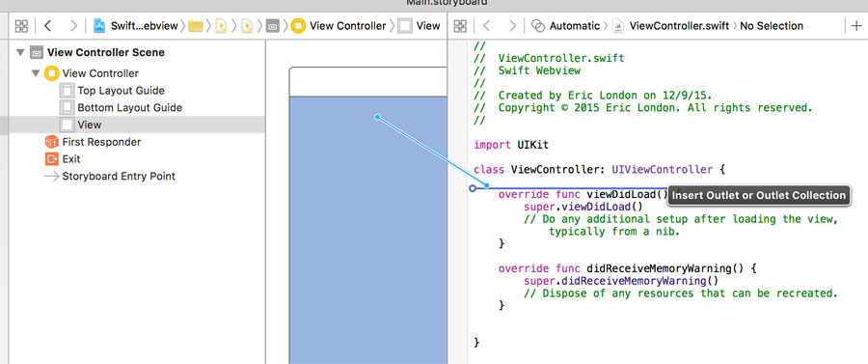Click 'UIViewController' in class declaration

coord(662,170)
